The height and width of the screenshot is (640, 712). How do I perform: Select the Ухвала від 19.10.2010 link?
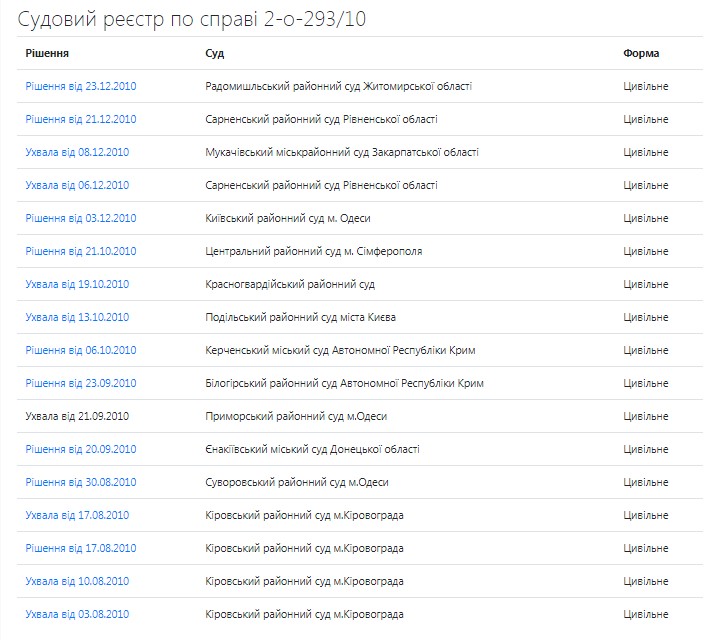click(77, 284)
